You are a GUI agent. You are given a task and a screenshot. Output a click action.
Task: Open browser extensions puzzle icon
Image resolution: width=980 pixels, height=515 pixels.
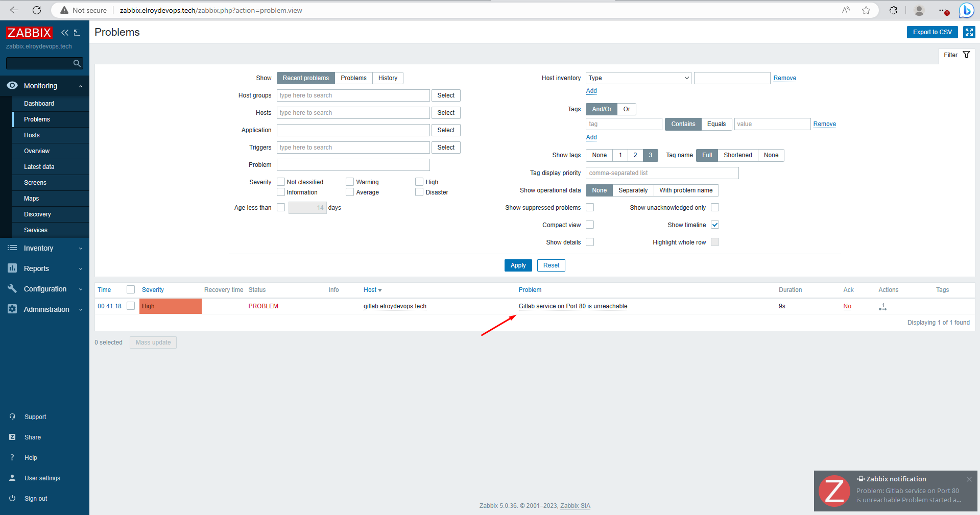coord(893,10)
